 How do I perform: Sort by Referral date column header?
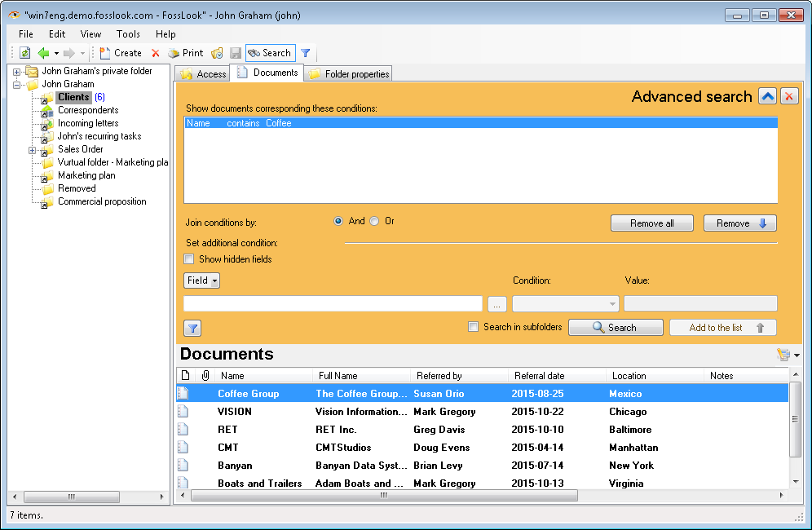557,376
